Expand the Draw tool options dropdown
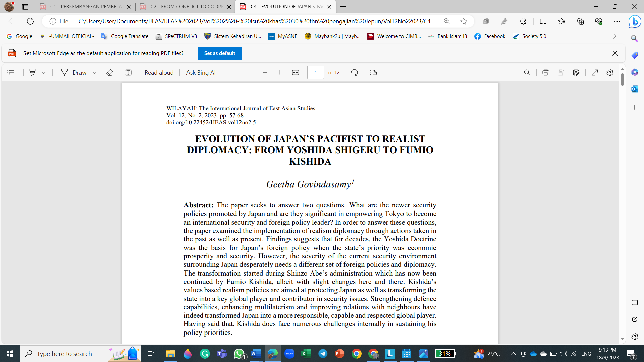The image size is (644, 362). pyautogui.click(x=95, y=73)
